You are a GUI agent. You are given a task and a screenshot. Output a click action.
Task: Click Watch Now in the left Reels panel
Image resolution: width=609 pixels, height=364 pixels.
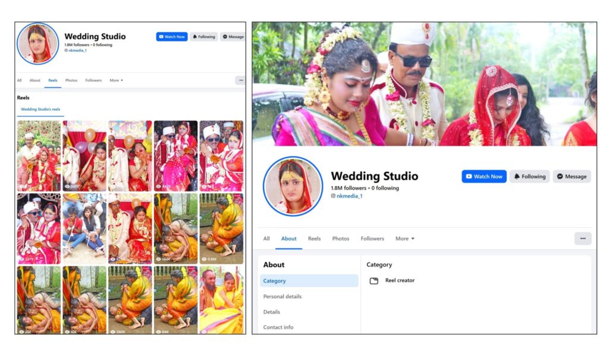click(172, 36)
